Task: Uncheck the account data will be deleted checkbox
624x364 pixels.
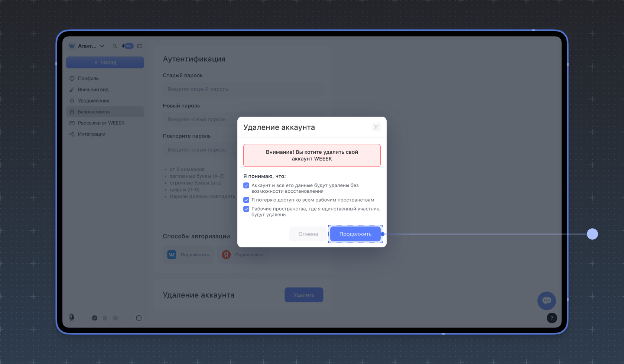Action: (246, 185)
